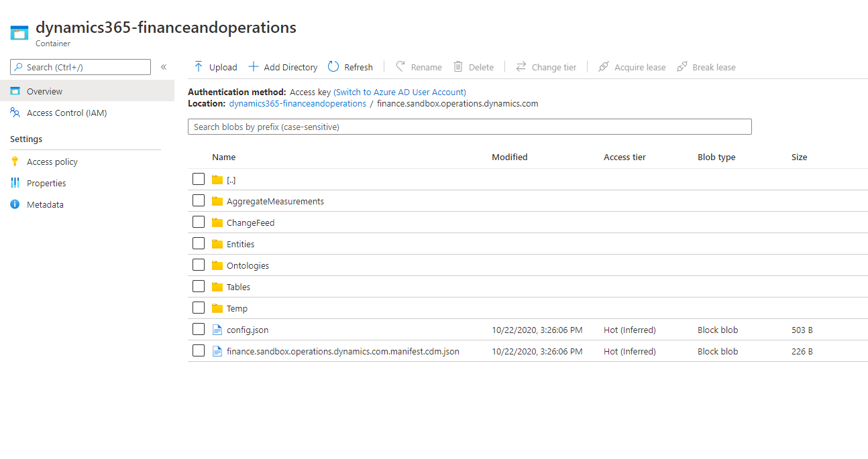Click the Properties sidebar icon
The height and width of the screenshot is (459, 868).
click(15, 182)
